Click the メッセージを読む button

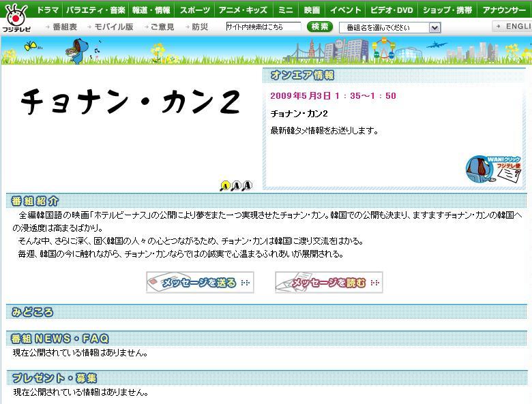click(329, 282)
